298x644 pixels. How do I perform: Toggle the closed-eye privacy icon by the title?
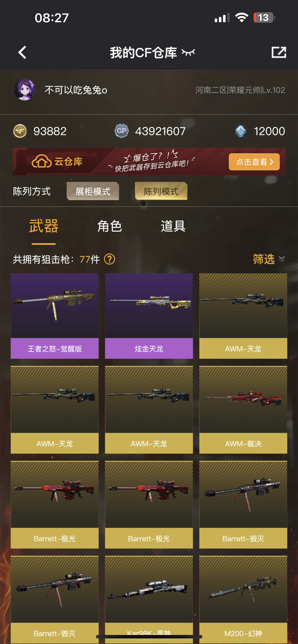click(188, 52)
